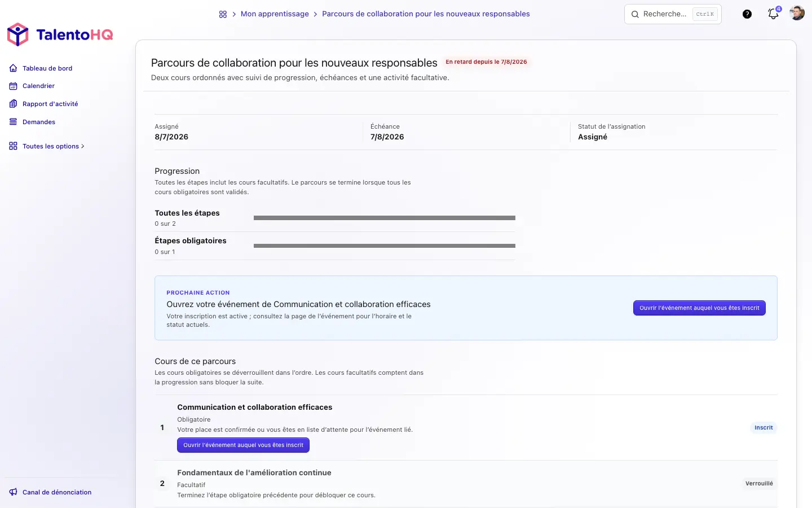Click the '0 sur 2' progress count
The height and width of the screenshot is (508, 812).
click(x=165, y=224)
